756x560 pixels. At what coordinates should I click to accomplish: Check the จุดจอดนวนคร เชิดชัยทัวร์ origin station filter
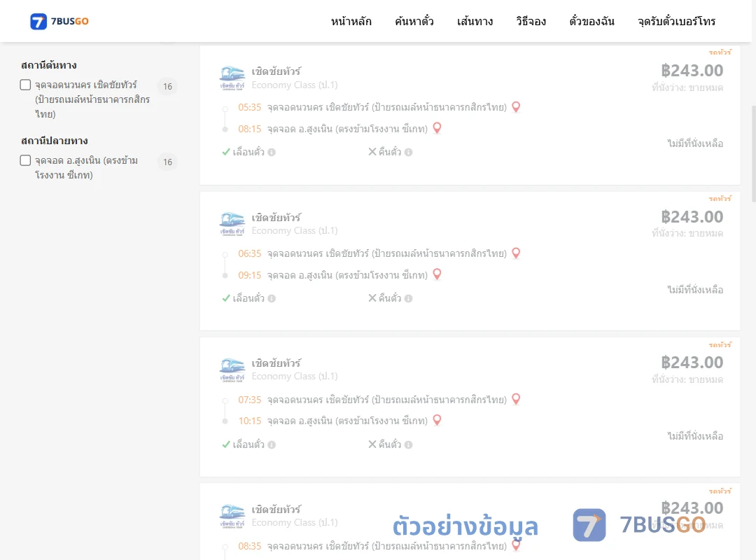tap(26, 85)
